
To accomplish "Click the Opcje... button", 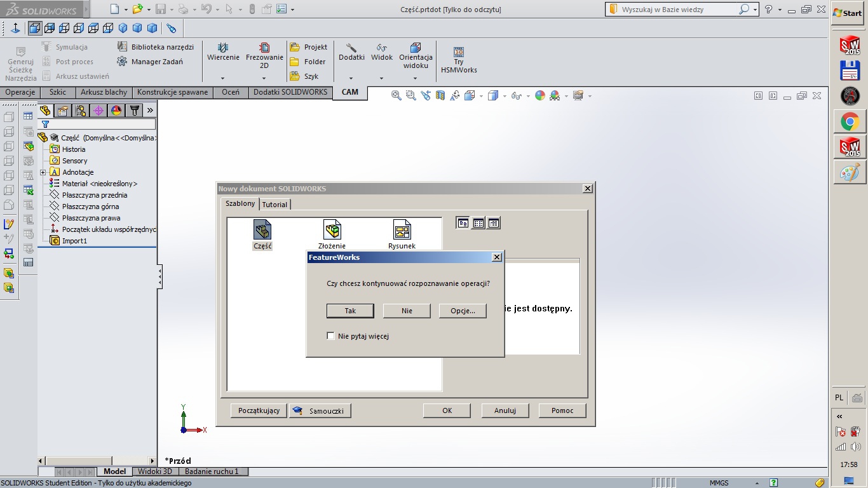I will [x=463, y=311].
